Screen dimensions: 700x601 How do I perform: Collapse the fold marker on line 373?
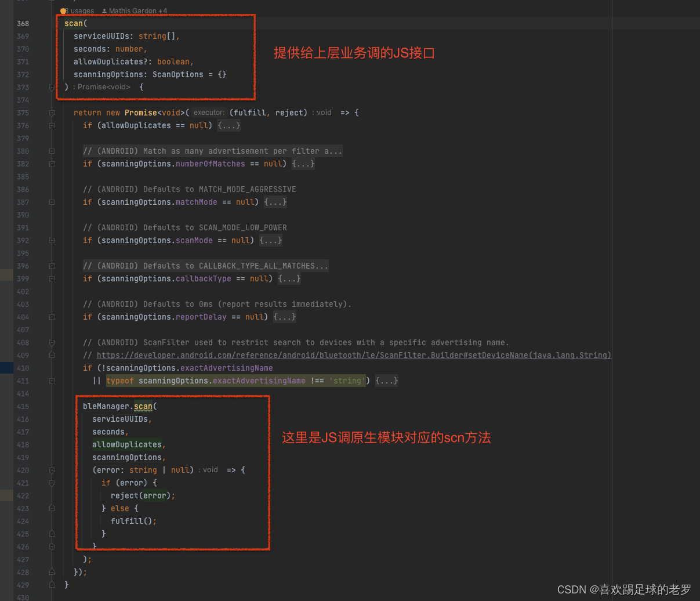click(52, 88)
